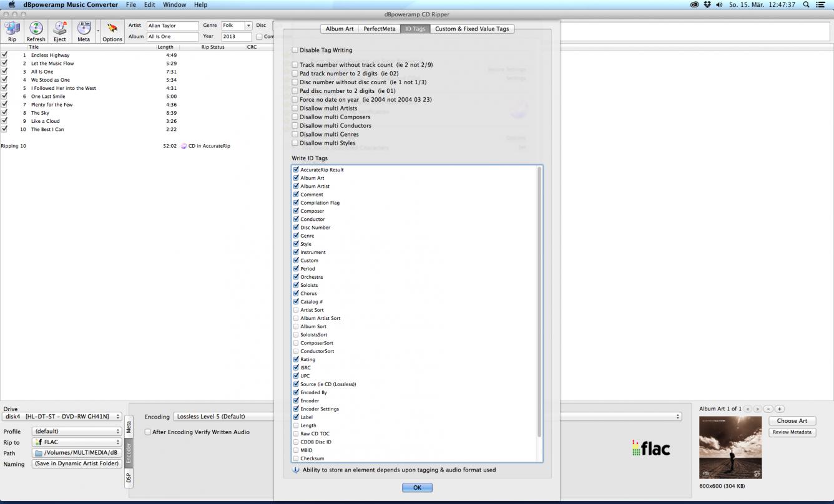Click the plus button to add album art

(780, 409)
